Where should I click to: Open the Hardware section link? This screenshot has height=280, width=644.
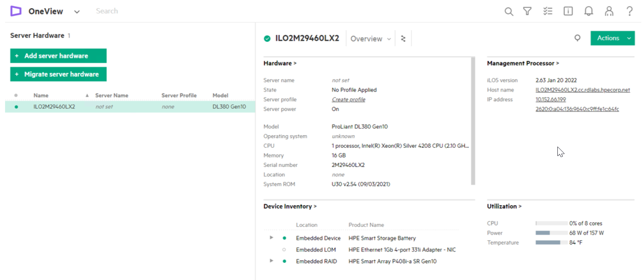(280, 63)
